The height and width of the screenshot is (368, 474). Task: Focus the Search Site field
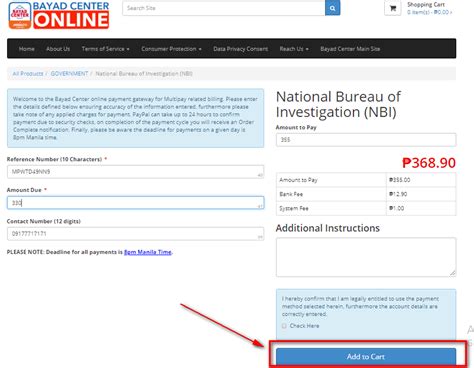coord(224,8)
